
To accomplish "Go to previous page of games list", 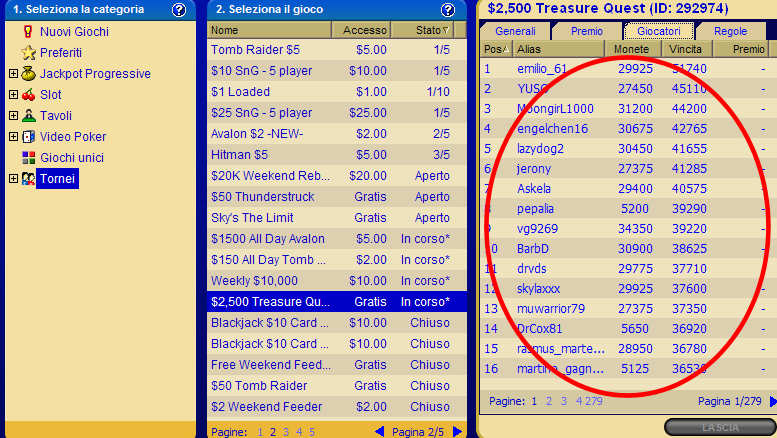I will click(379, 432).
